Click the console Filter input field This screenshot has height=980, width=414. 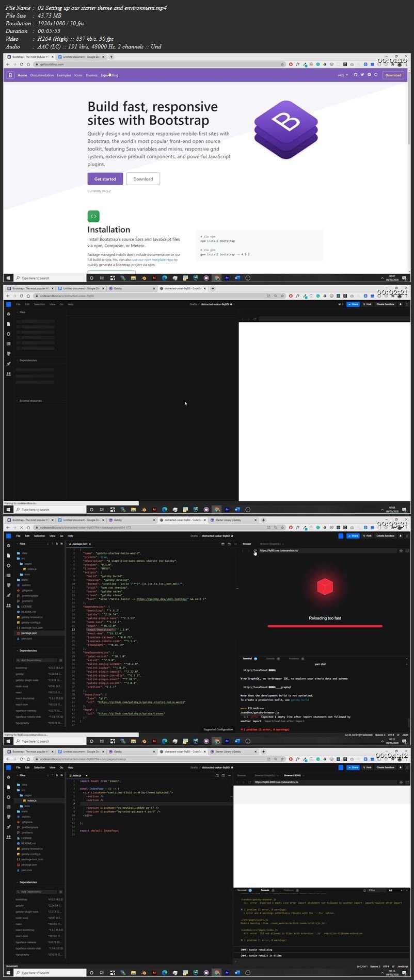377,890
